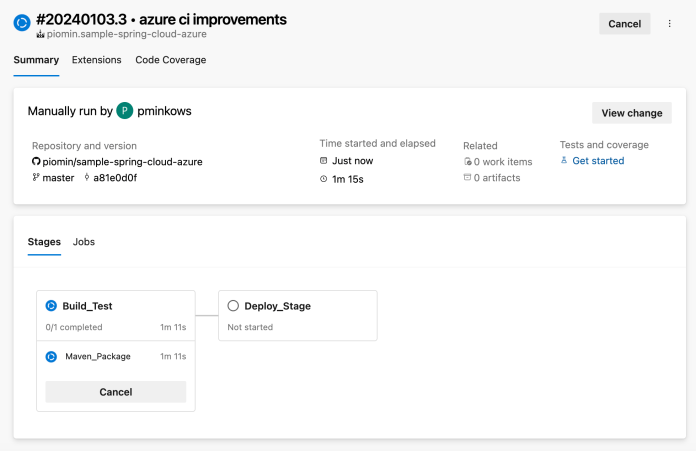Open the 0 work items link
Viewport: 696px width, 451px height.
point(503,162)
